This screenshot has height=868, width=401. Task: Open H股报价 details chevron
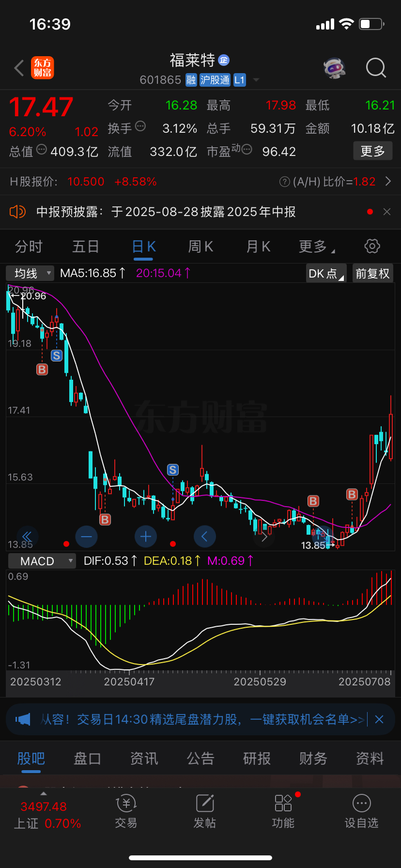coord(388,182)
